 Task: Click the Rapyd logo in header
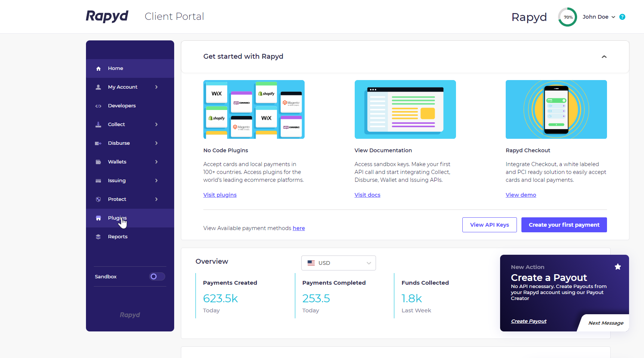tap(107, 16)
